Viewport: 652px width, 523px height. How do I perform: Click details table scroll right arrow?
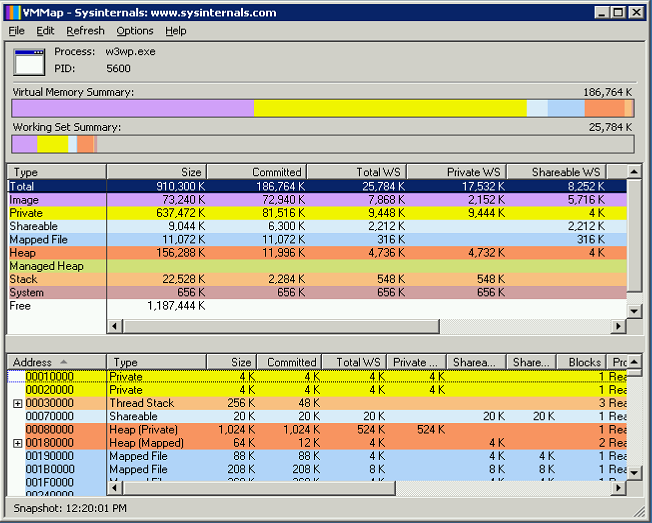619,488
